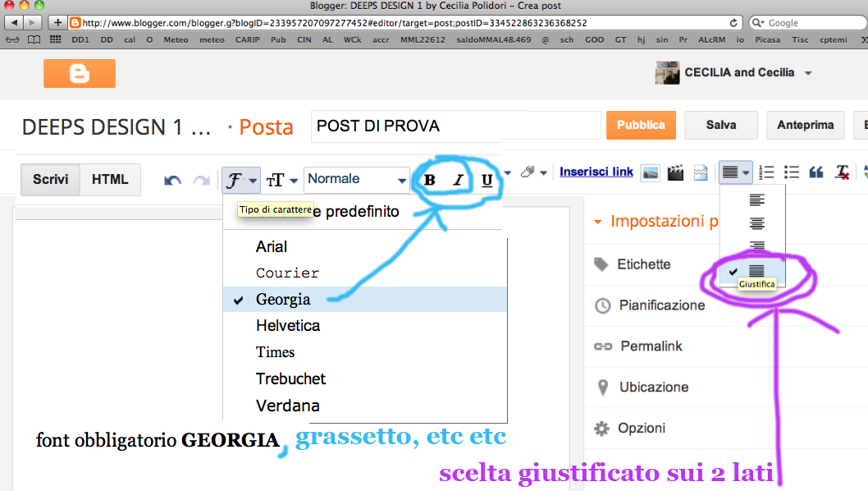Go back with the browser back arrow
Image resolution: width=868 pixels, height=491 pixels.
click(14, 23)
